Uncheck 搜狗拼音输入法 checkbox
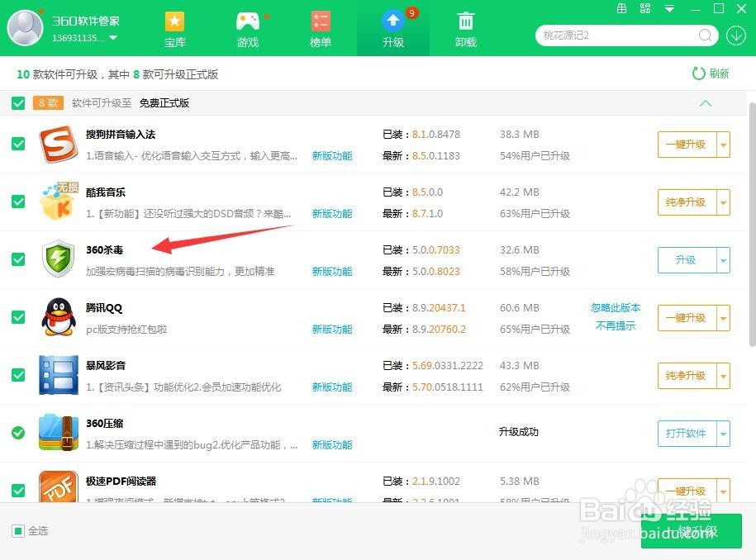The height and width of the screenshot is (560, 756). click(x=18, y=144)
